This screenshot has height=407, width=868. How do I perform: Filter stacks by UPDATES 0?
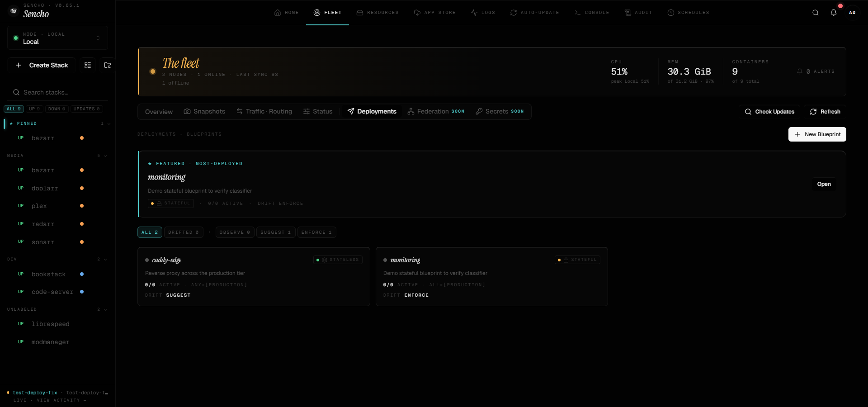click(87, 109)
